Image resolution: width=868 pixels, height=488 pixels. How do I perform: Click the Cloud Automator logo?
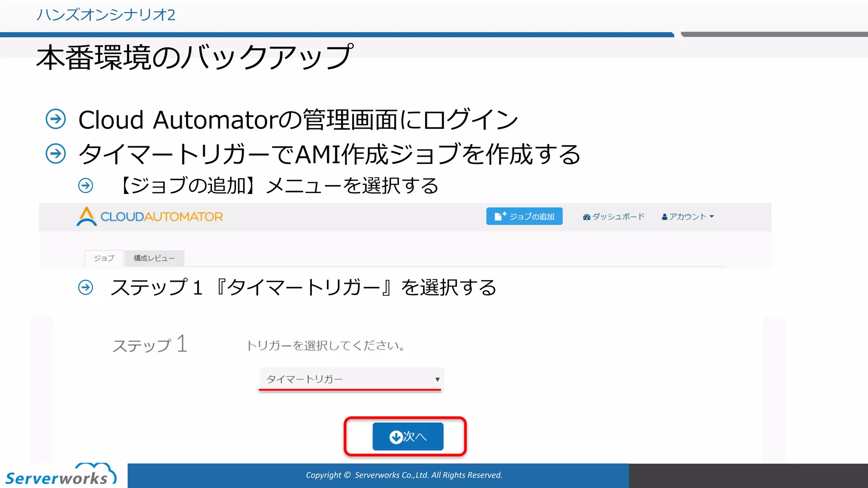(x=150, y=216)
